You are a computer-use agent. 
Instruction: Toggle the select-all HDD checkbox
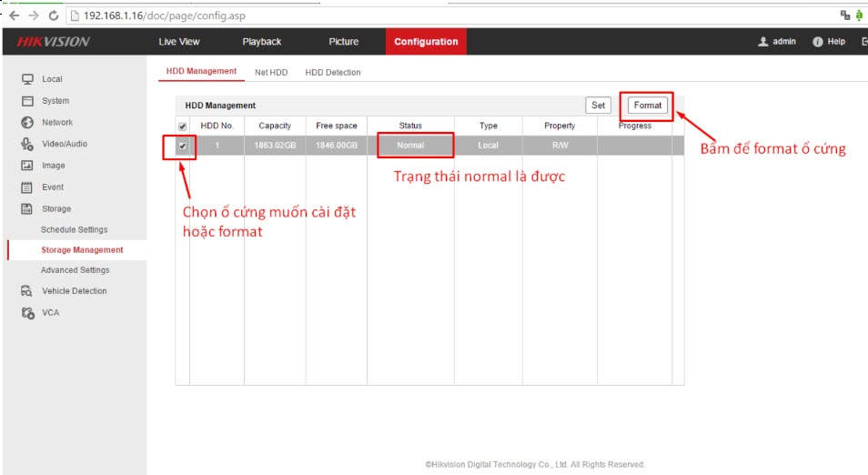pyautogui.click(x=182, y=126)
